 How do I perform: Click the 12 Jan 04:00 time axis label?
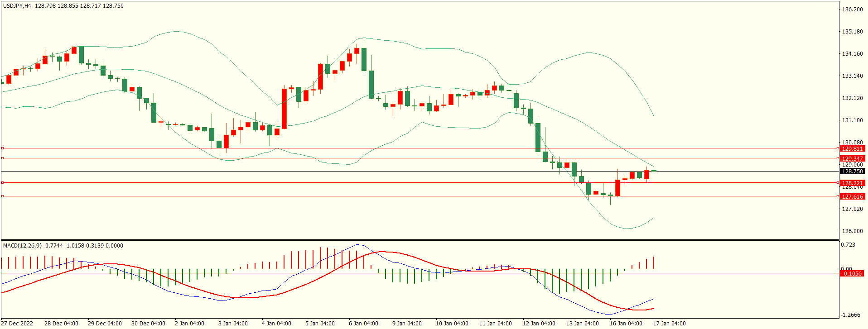[x=539, y=324]
